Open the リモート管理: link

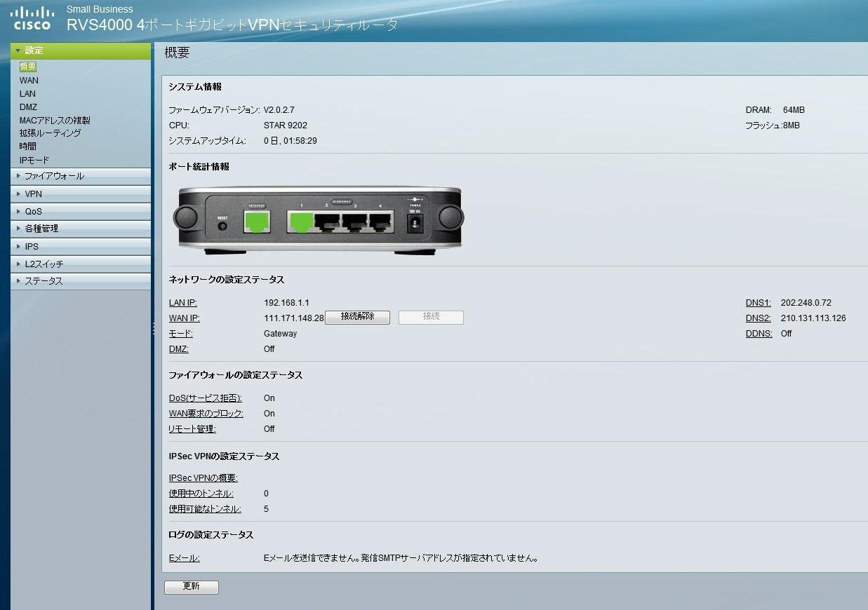click(193, 429)
